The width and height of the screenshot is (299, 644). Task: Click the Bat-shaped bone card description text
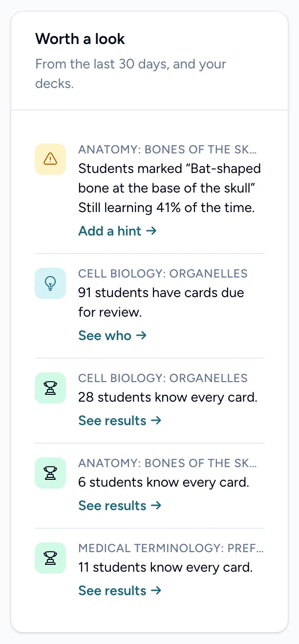point(170,188)
